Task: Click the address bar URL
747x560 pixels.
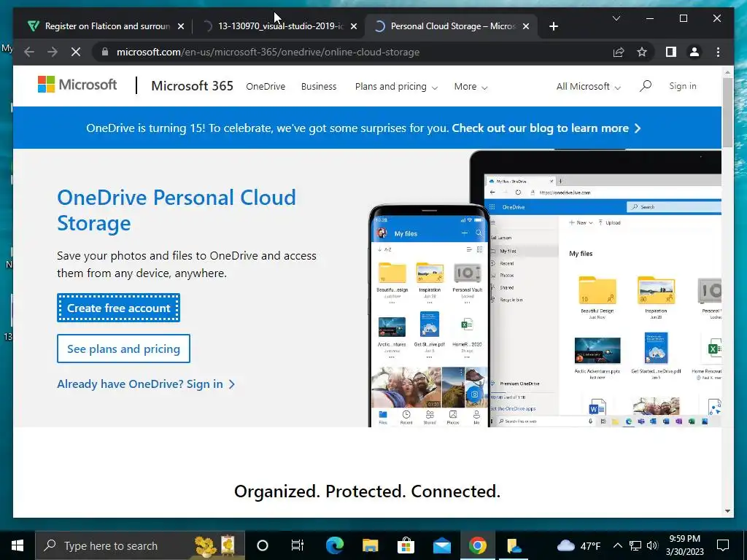Action: tap(268, 52)
